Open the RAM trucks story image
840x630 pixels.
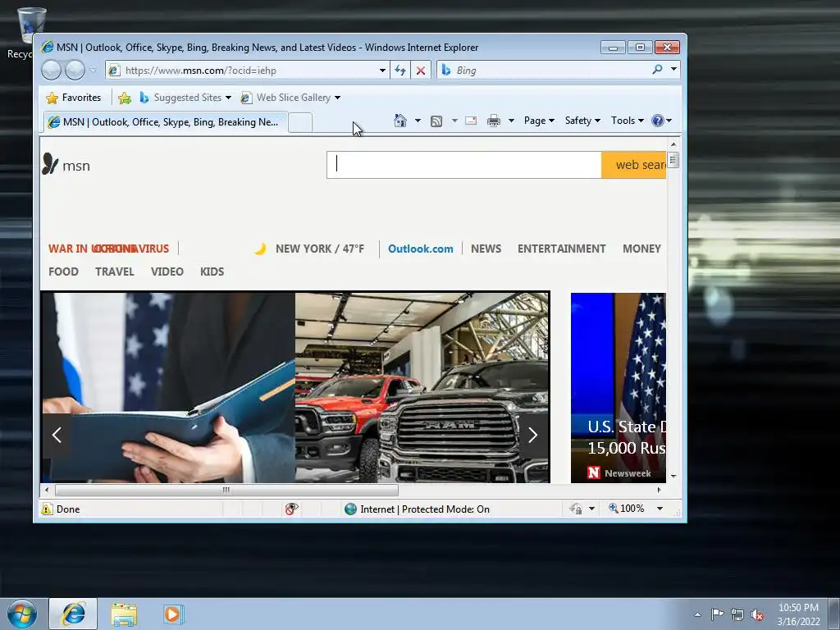click(x=422, y=387)
